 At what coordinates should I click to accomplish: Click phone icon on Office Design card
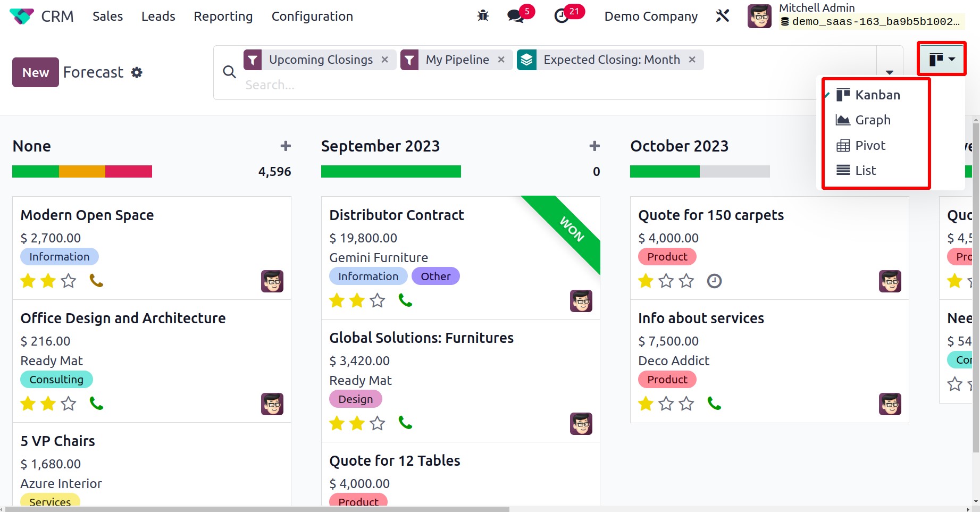(x=96, y=404)
